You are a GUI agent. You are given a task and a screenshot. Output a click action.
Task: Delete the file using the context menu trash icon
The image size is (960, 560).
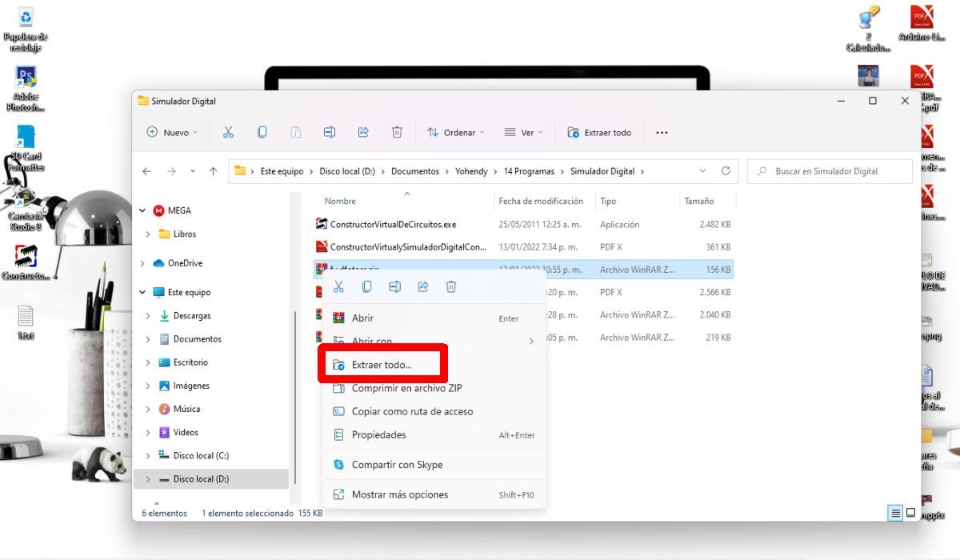point(451,286)
